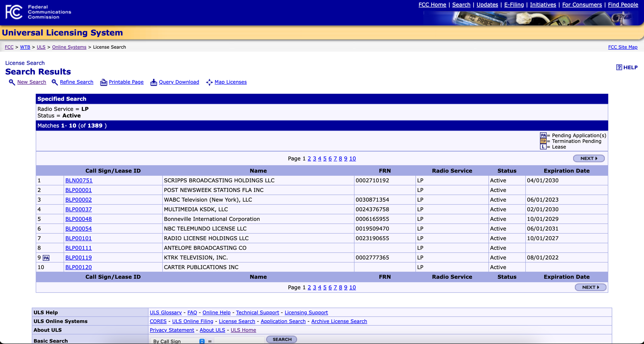
Task: Go to page 2 in top pagination
Action: click(x=309, y=159)
